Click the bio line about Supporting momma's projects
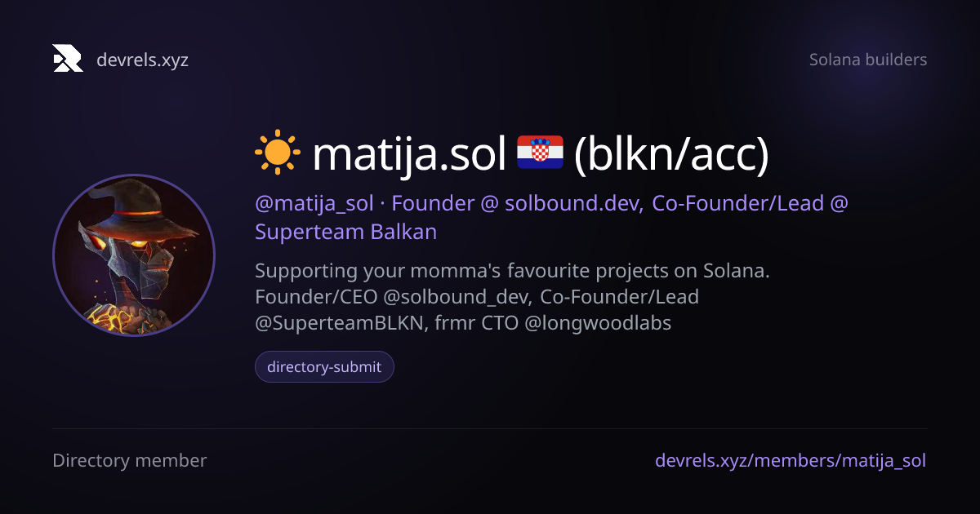Screen dimensions: 980x514 [512, 271]
